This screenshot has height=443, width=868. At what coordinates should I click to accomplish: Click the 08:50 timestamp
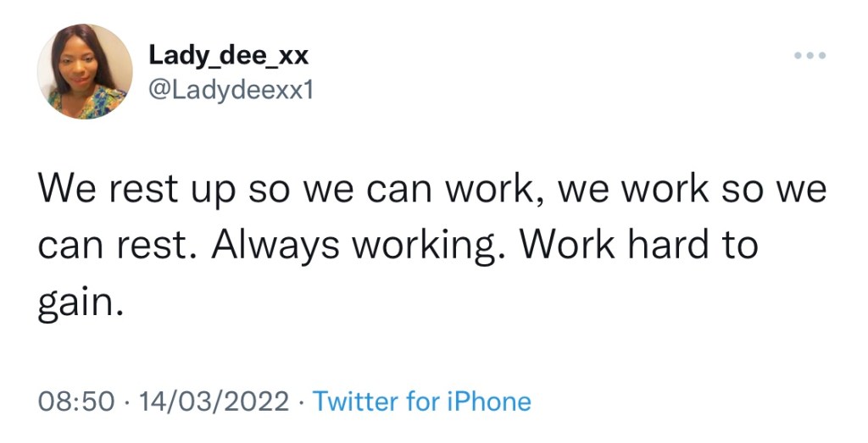(76, 401)
